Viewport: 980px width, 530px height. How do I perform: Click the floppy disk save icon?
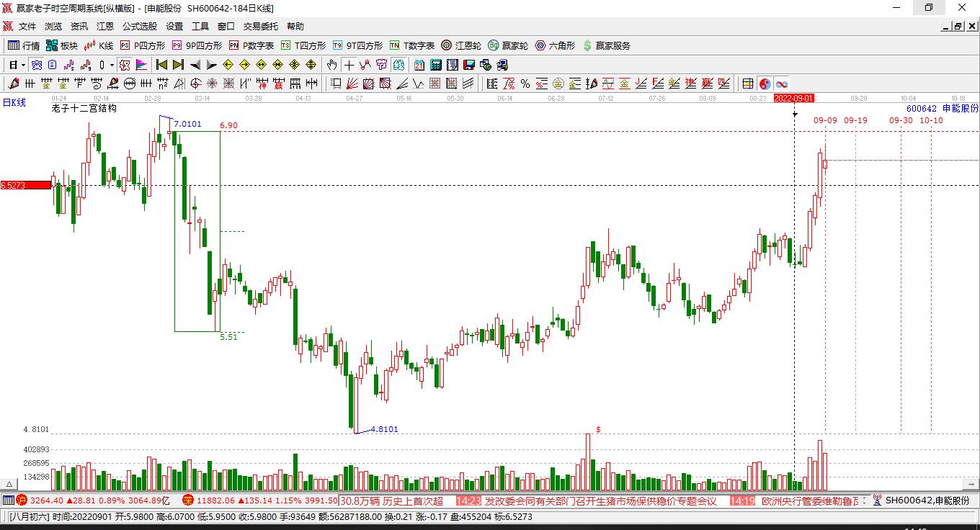pyautogui.click(x=468, y=65)
